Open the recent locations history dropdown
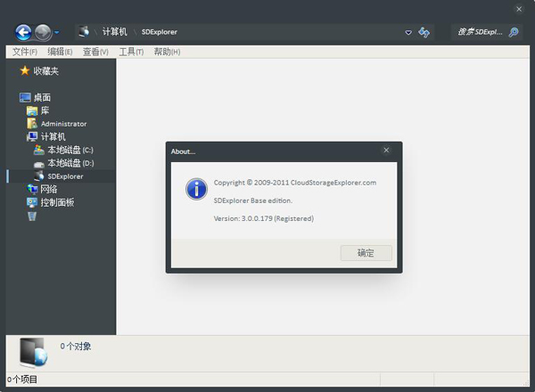This screenshot has height=392, width=535. click(57, 32)
